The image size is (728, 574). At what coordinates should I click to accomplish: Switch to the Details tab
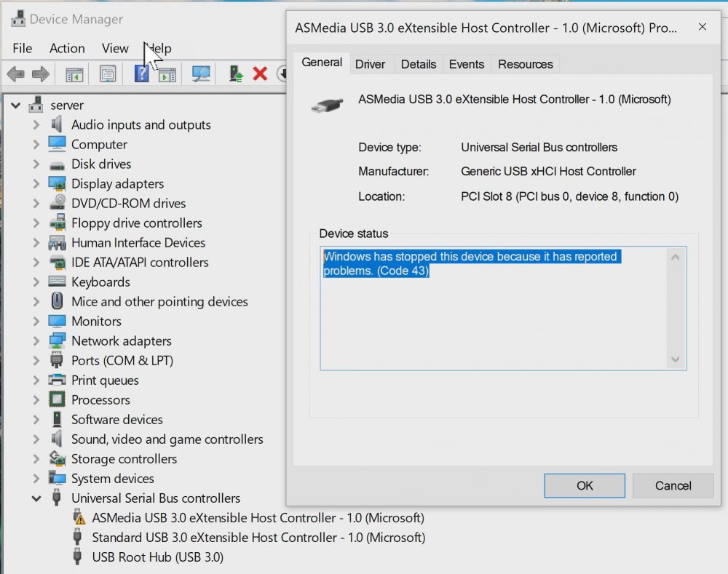coord(419,64)
